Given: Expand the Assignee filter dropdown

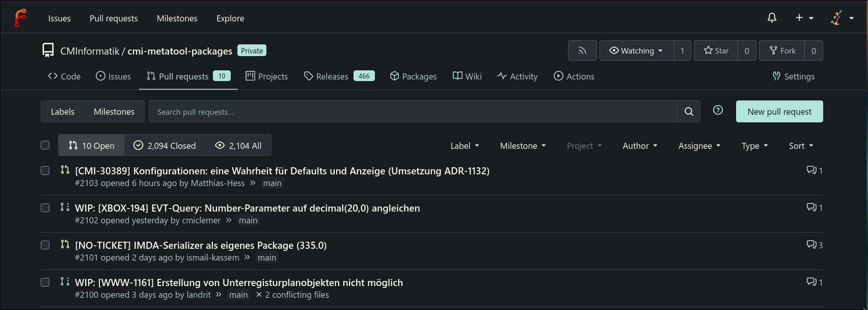Looking at the screenshot, I should point(699,146).
